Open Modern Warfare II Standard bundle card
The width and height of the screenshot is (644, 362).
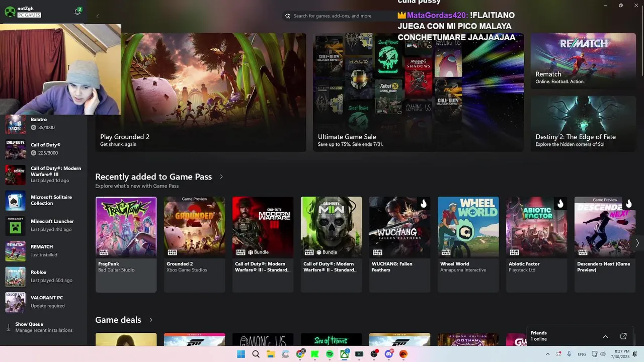(331, 244)
